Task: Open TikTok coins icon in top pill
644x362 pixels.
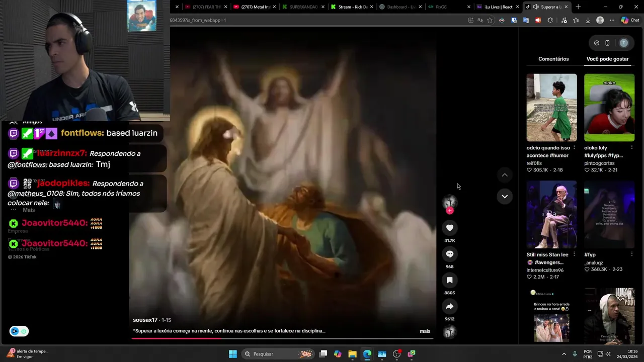Action: tap(597, 43)
